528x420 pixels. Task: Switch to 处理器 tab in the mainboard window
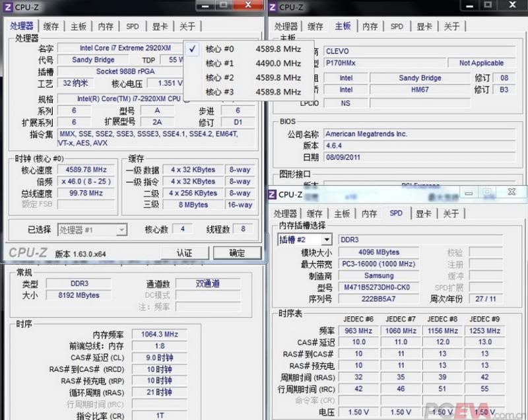point(286,26)
